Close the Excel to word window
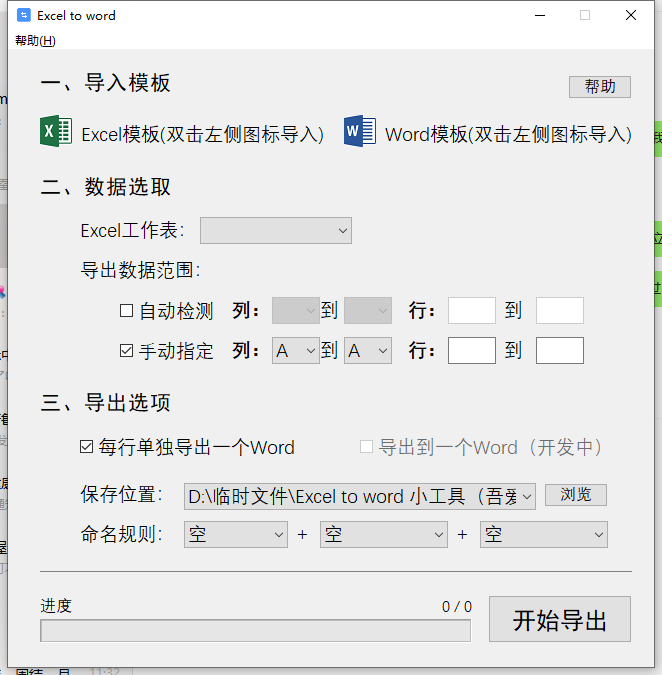The height and width of the screenshot is (675, 662). tap(631, 15)
